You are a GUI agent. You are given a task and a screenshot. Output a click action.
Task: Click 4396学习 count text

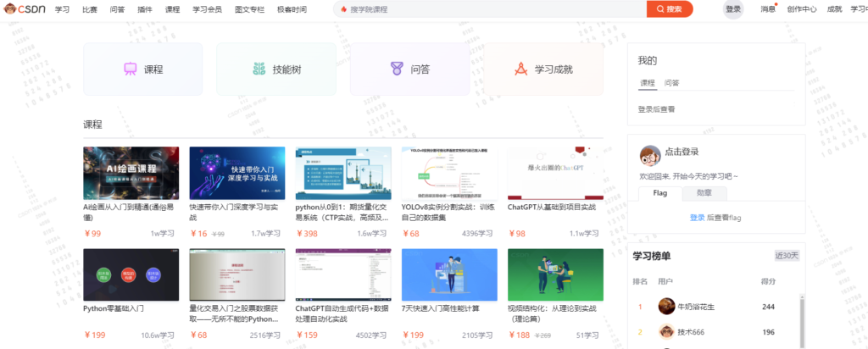point(477,234)
